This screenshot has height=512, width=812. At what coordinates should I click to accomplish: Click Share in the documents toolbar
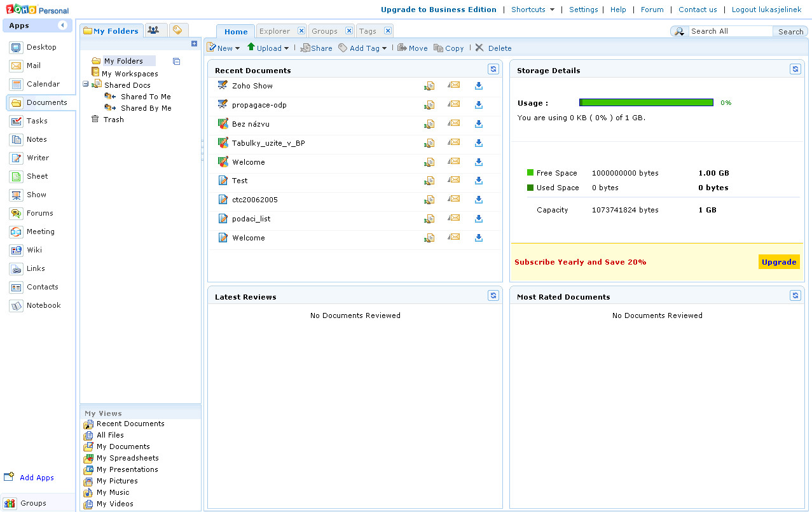click(317, 48)
